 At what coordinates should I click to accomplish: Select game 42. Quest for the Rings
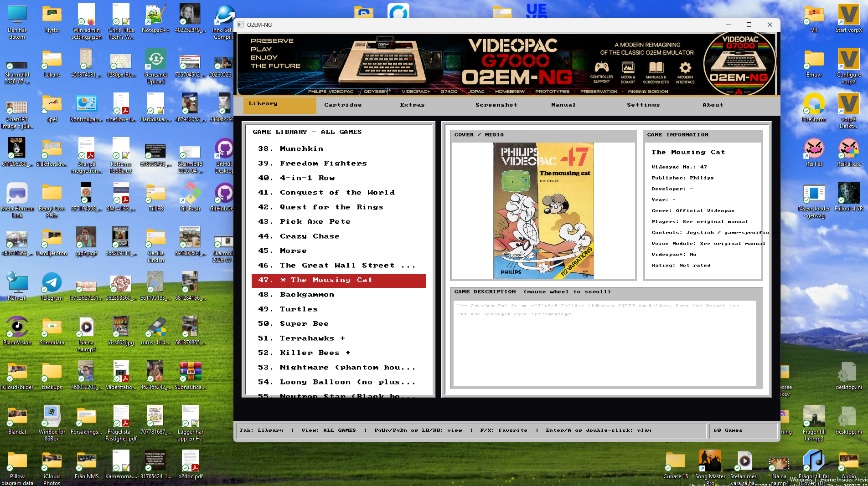[338, 207]
